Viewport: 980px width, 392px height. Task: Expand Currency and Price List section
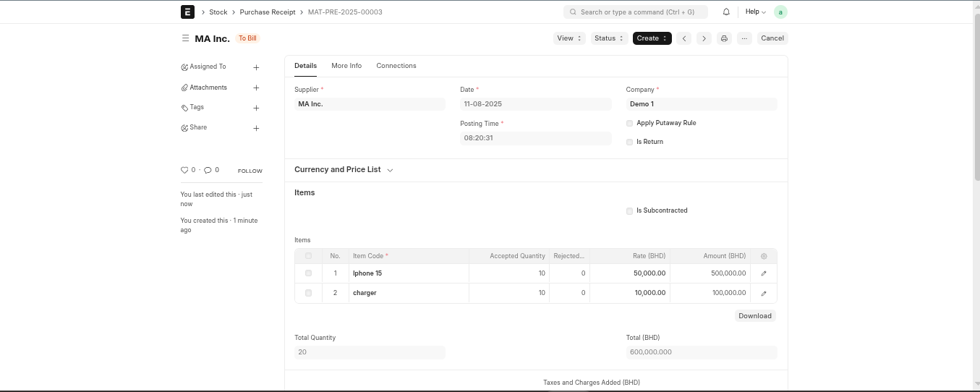(x=344, y=170)
